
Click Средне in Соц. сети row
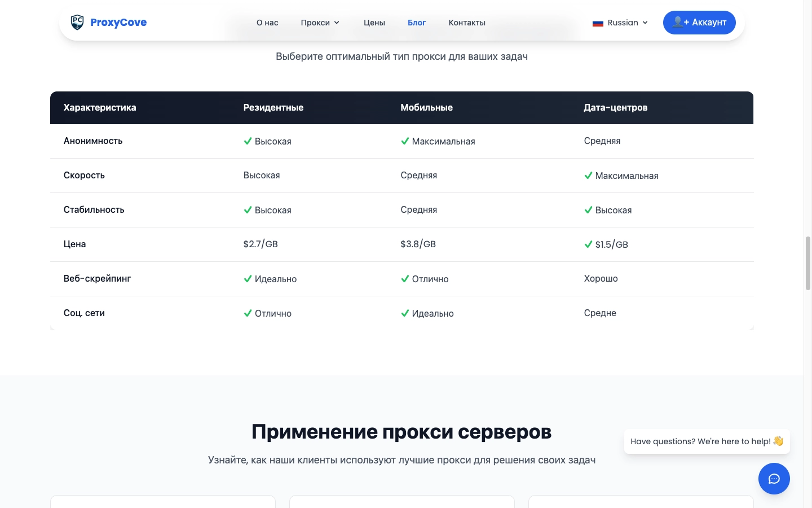click(600, 313)
